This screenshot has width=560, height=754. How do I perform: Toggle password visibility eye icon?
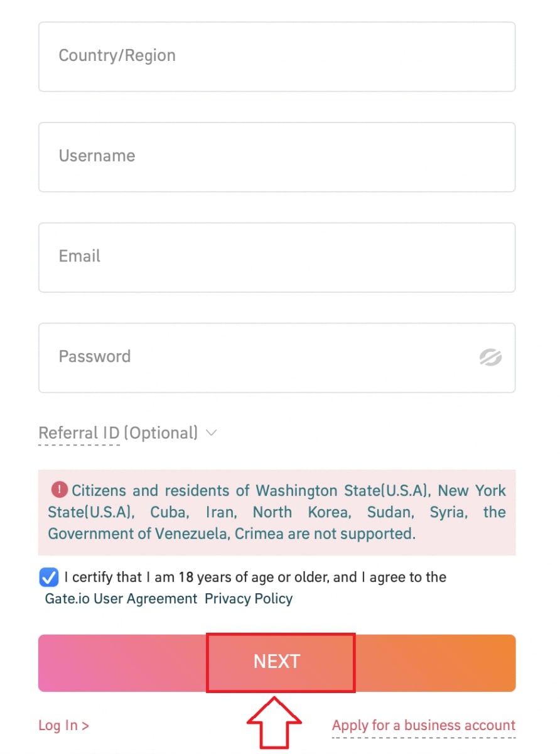click(x=490, y=358)
